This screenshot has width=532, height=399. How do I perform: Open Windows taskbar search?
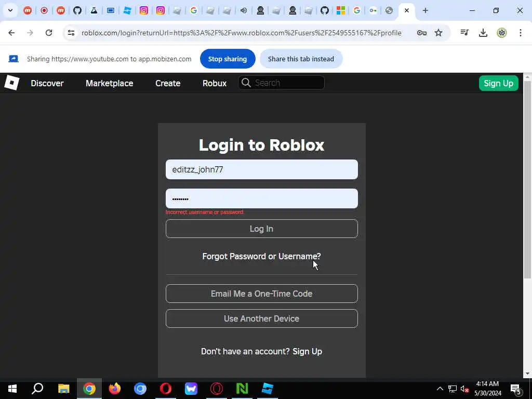point(37,389)
